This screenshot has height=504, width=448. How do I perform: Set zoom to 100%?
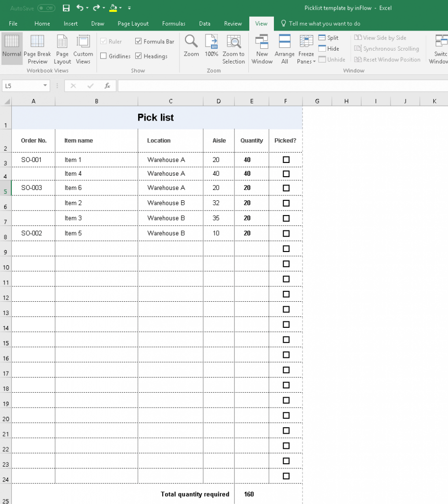211,48
